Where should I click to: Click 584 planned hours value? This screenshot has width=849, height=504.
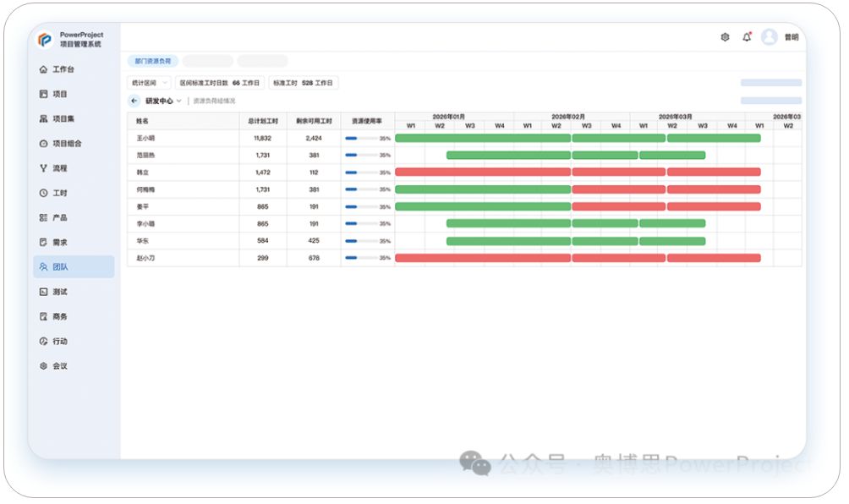tap(263, 240)
